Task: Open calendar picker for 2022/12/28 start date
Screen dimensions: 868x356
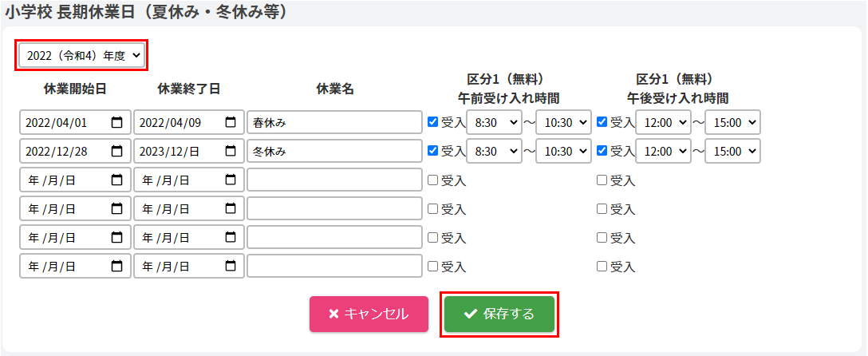Action: [x=117, y=151]
